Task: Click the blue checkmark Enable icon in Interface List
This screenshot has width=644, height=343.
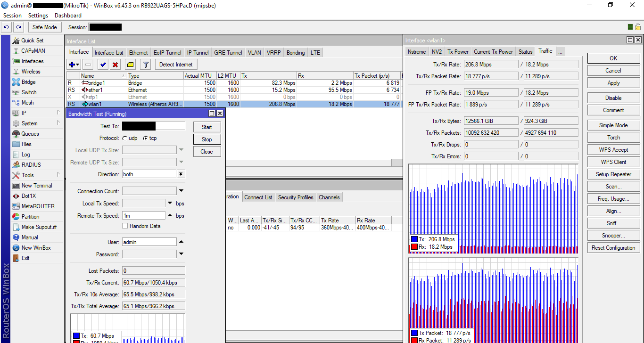Action: (103, 65)
